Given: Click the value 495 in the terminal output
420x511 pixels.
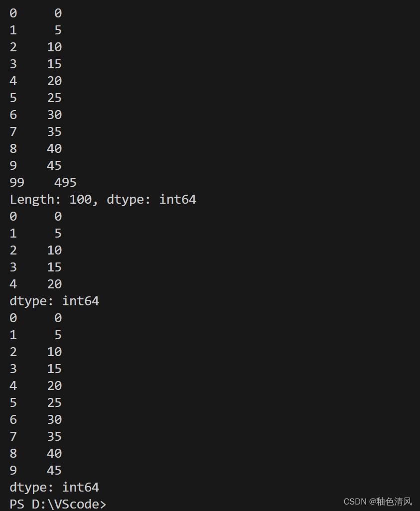Looking at the screenshot, I should click(x=65, y=182).
